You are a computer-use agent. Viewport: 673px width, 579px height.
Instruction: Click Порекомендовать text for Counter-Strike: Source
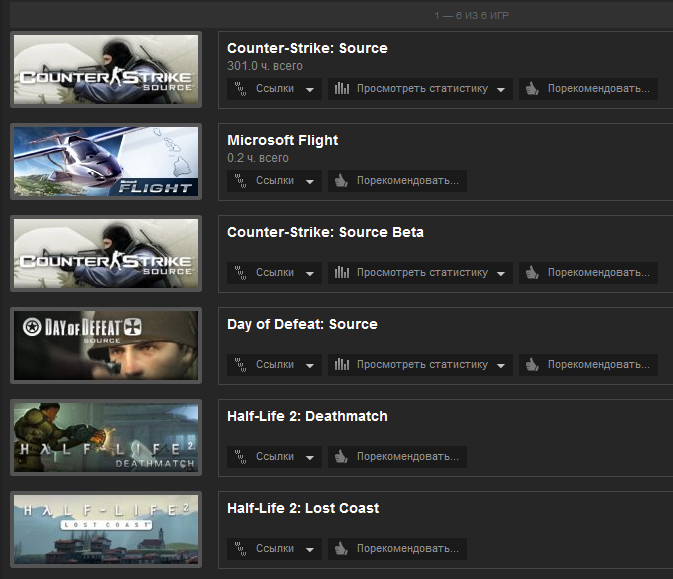(x=599, y=88)
